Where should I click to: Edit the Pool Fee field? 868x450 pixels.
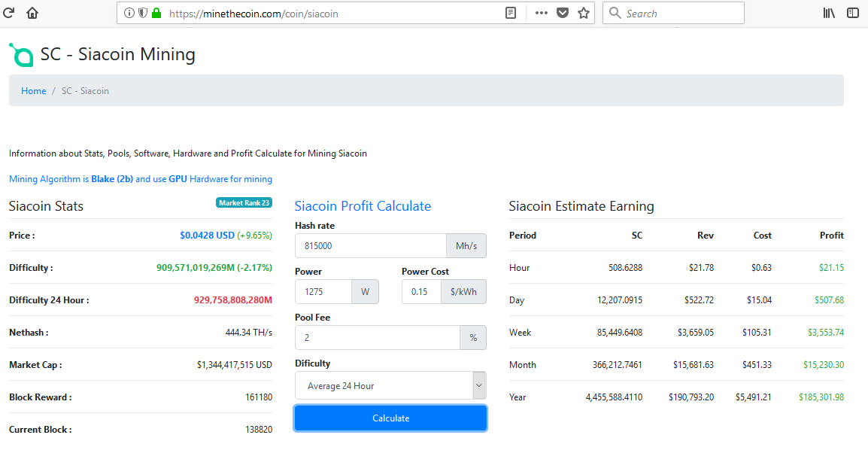377,338
